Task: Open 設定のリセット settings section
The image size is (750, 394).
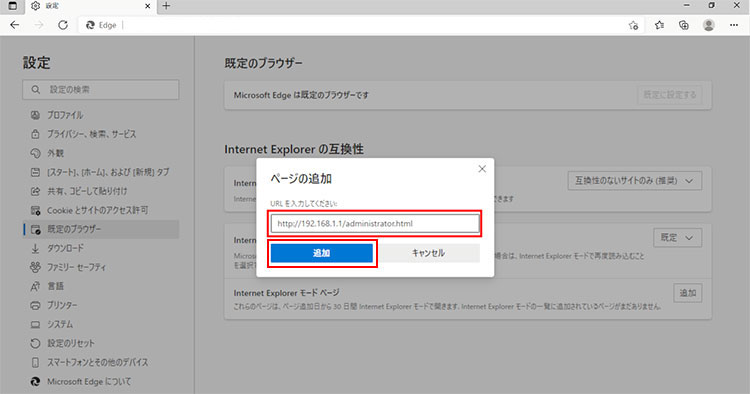Action: coord(100,343)
